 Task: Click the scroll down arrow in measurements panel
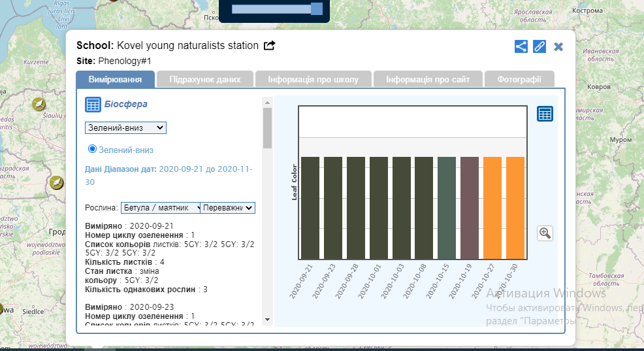(x=266, y=319)
